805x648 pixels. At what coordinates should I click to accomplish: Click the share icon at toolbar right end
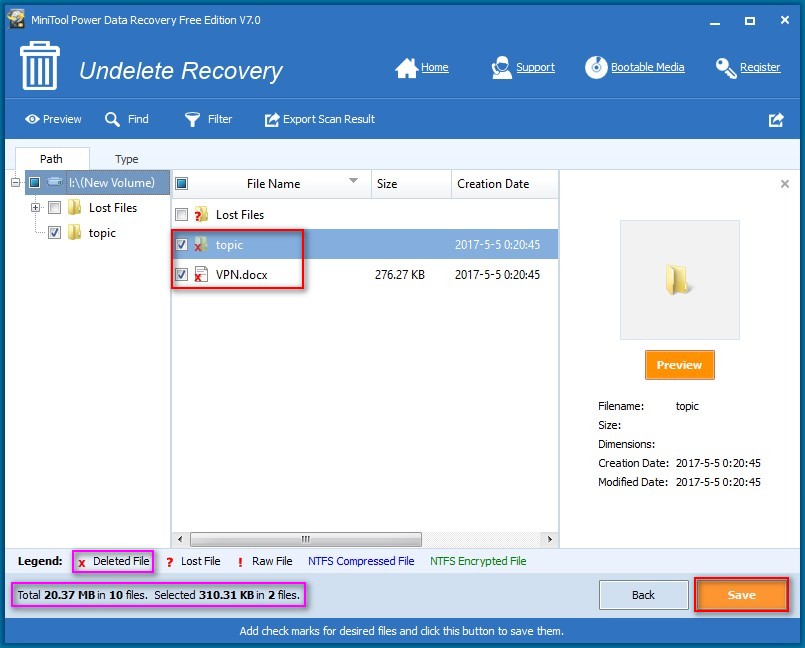coord(776,120)
